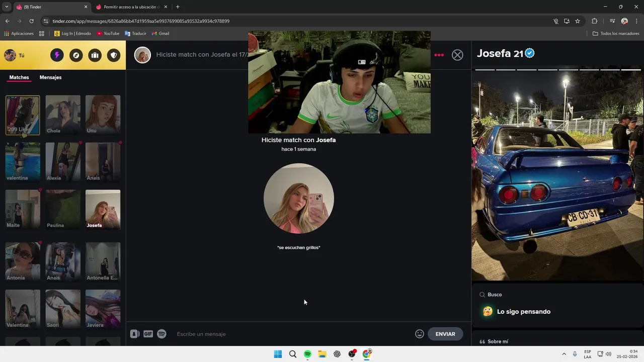Open match valentina with pool photo
644x362 pixels.
tap(23, 162)
